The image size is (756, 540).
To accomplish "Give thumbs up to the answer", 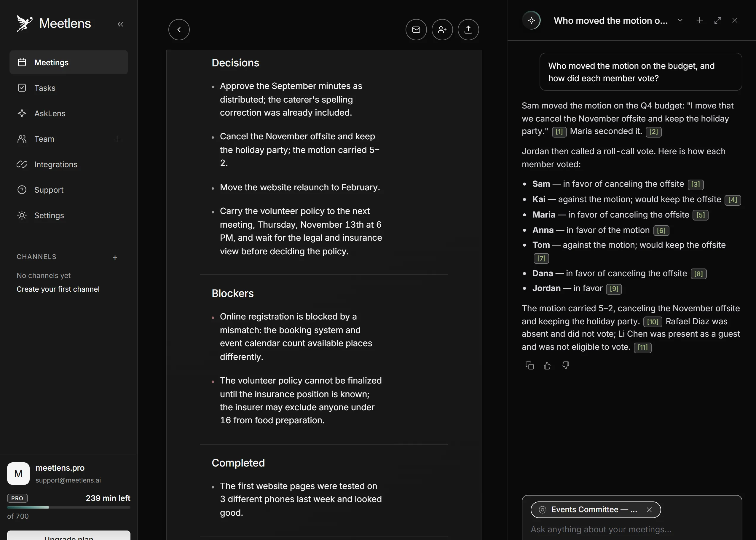I will click(x=547, y=365).
